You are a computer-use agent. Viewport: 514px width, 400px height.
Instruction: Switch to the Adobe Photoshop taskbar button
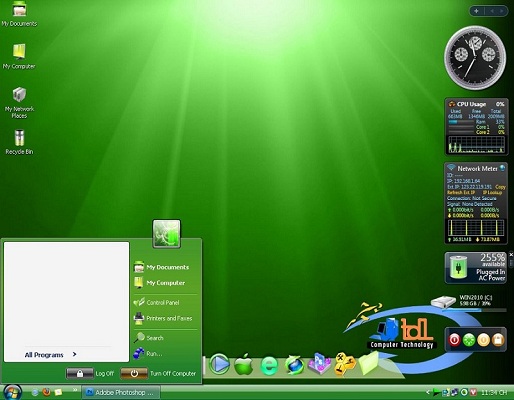[121, 393]
